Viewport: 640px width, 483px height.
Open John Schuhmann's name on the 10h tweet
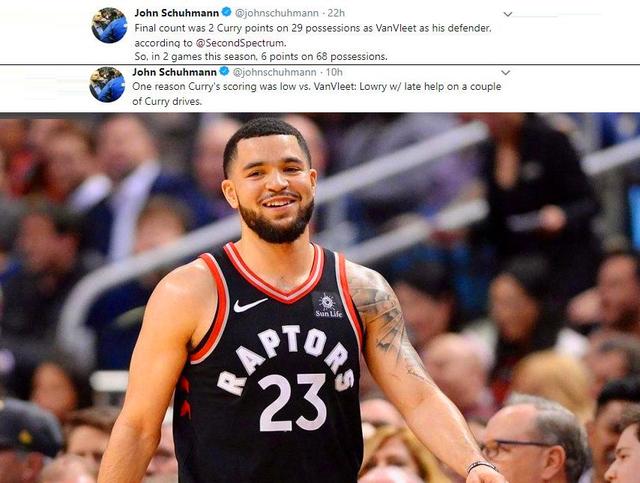pos(174,72)
